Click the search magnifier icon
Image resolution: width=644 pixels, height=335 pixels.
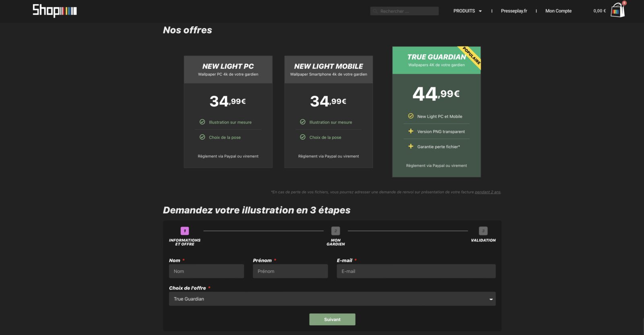pyautogui.click(x=375, y=11)
